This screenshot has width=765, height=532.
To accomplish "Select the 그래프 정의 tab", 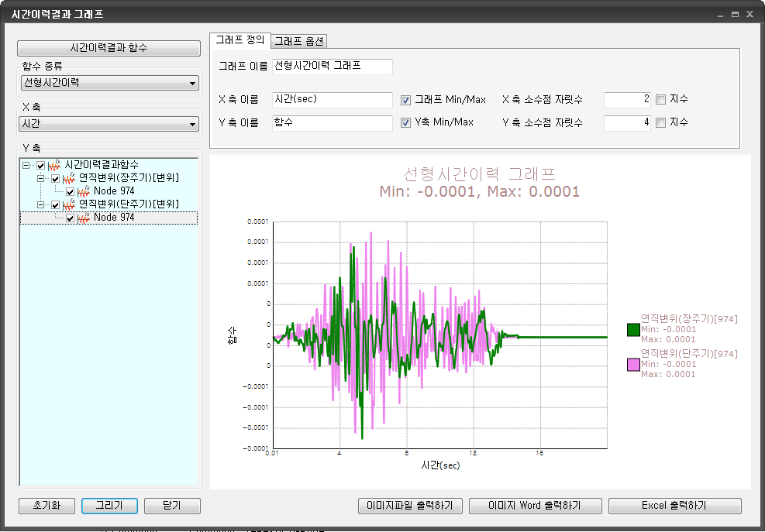I will click(x=240, y=40).
